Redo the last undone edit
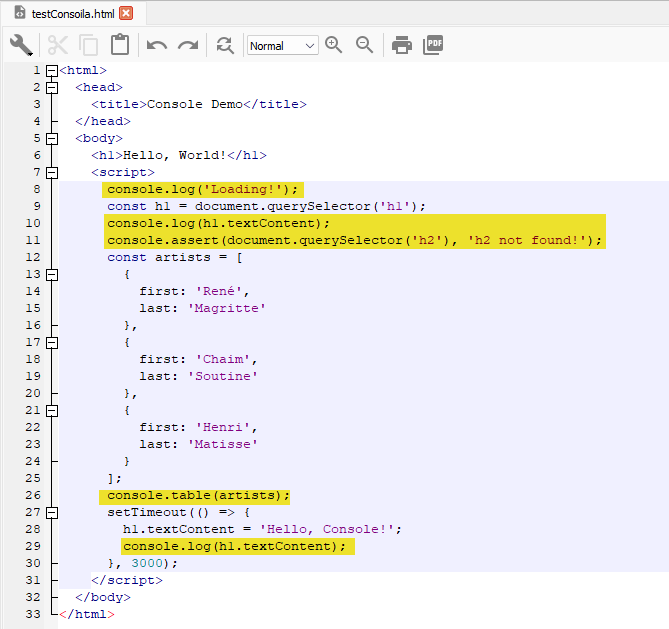Image resolution: width=669 pixels, height=629 pixels. (x=188, y=45)
